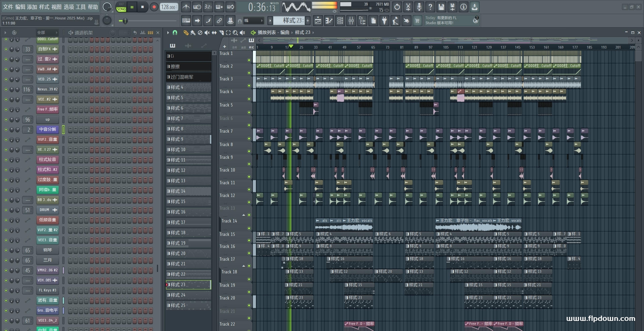The image size is (644, 331).
Task: Click the stop playback button
Action: click(143, 7)
